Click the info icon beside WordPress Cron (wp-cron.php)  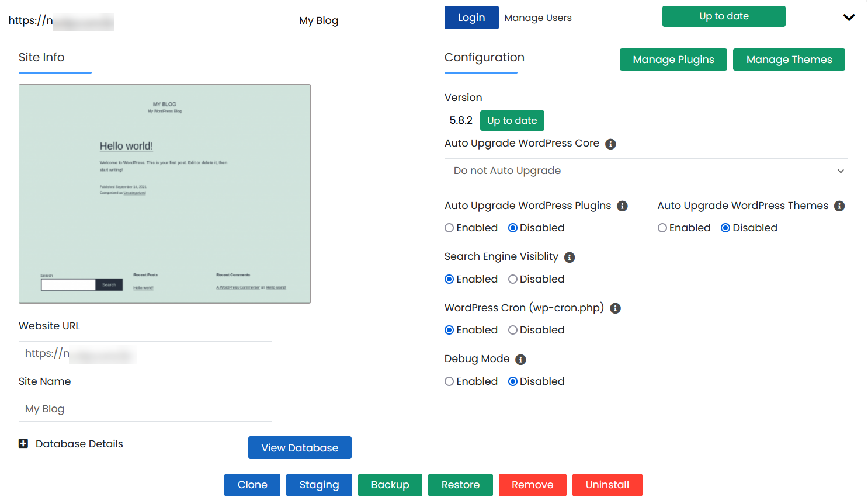tap(615, 308)
